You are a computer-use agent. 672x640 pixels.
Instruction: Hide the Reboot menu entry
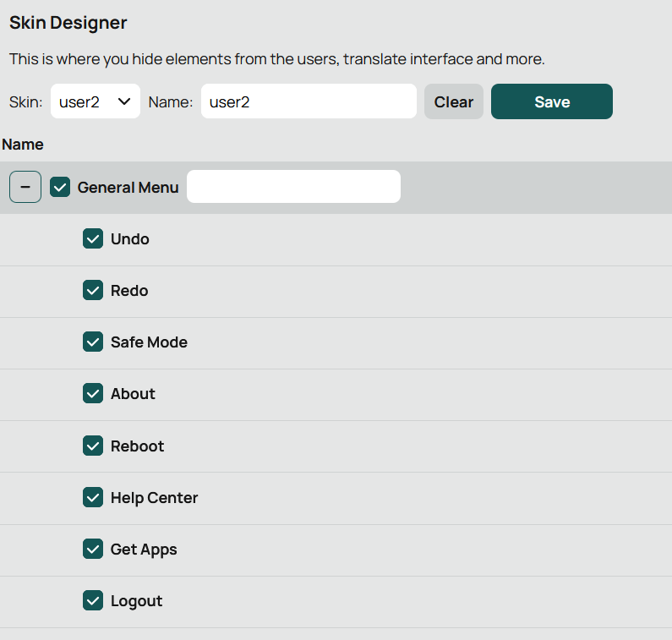[x=93, y=446]
